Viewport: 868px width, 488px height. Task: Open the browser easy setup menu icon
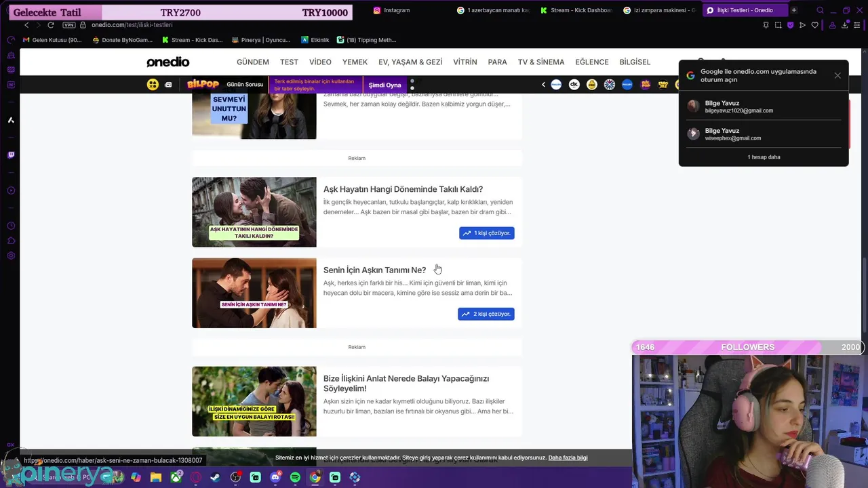tap(857, 25)
